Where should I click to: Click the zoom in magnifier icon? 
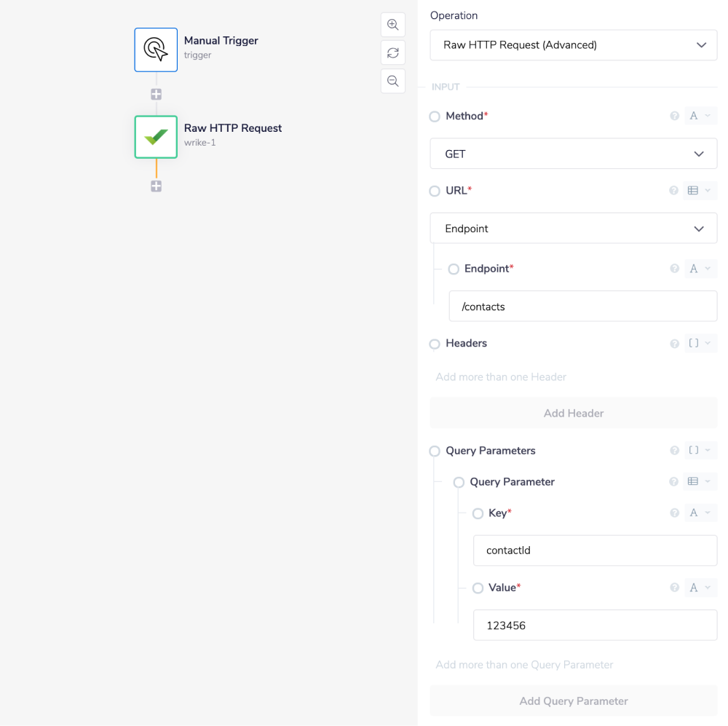point(393,24)
